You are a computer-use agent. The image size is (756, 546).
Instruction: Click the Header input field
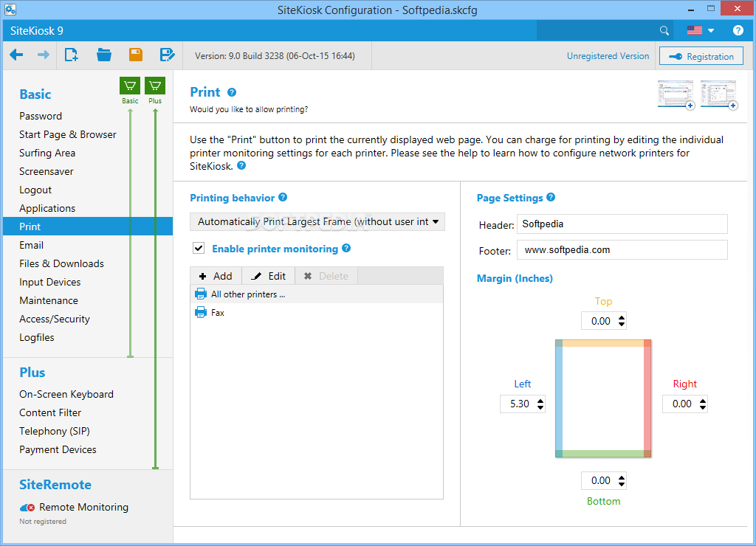[x=622, y=224]
